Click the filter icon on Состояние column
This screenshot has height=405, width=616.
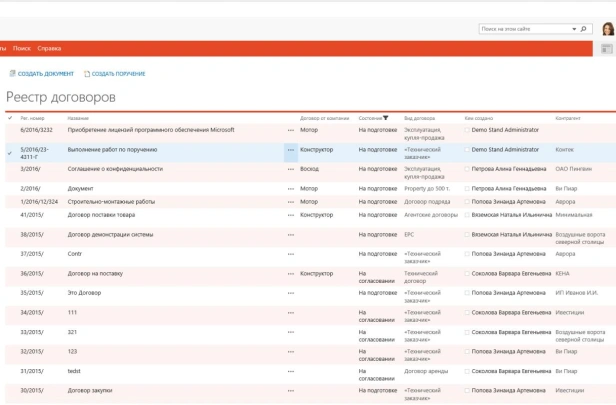click(386, 118)
